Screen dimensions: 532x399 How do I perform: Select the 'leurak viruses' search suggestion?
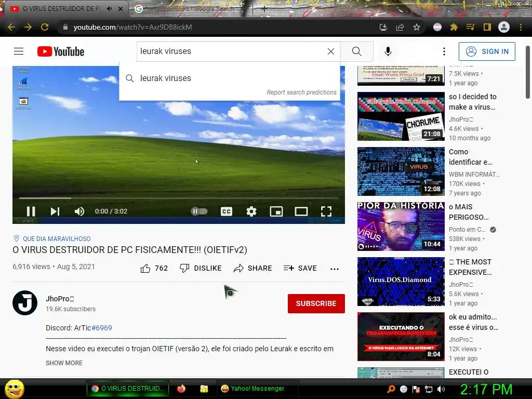click(x=229, y=78)
